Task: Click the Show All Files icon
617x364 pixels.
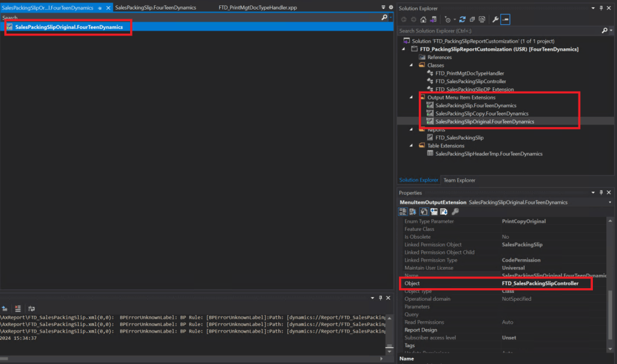Action: pyautogui.click(x=481, y=19)
